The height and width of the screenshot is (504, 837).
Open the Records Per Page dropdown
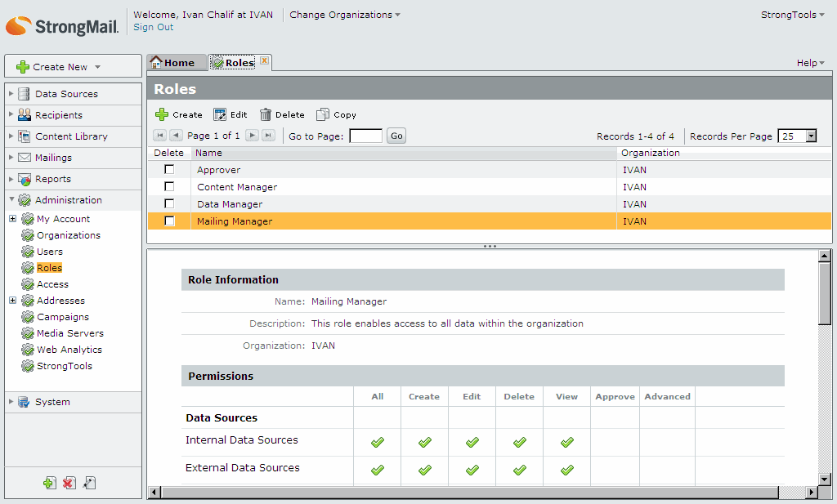(x=811, y=136)
